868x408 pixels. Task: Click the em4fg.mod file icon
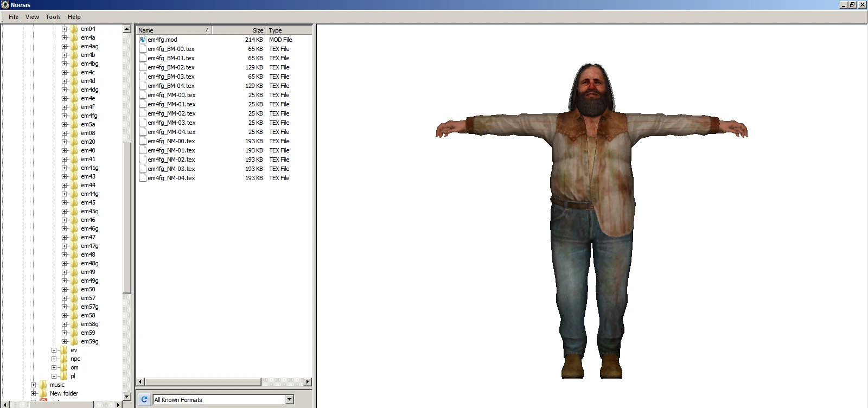click(143, 40)
